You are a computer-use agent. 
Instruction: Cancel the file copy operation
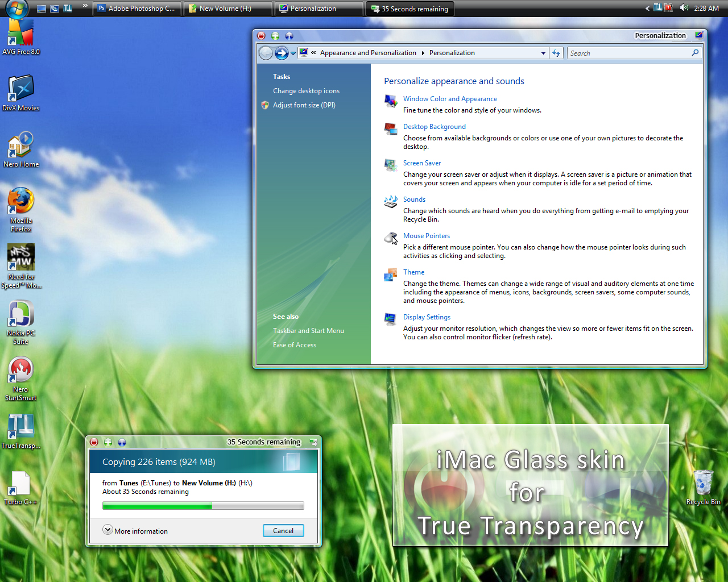tap(283, 530)
